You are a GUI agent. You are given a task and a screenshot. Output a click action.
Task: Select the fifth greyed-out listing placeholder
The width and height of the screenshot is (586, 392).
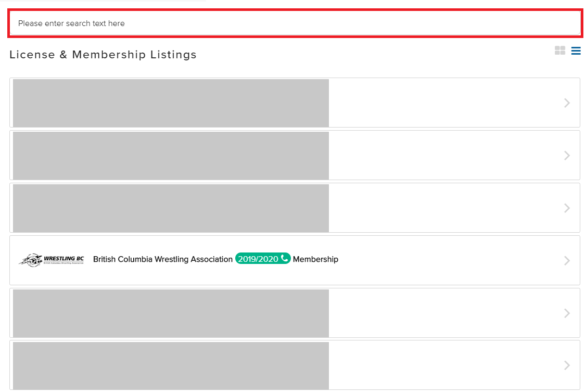[171, 313]
